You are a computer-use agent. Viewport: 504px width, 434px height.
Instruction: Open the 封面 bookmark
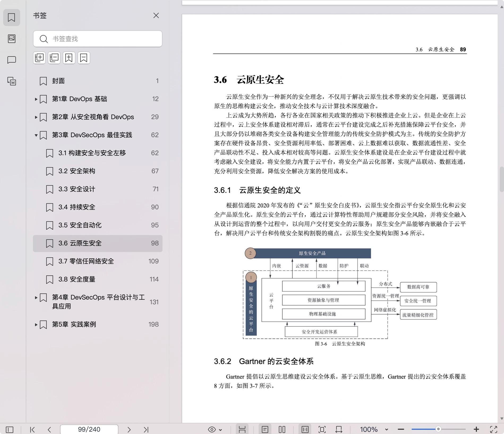pyautogui.click(x=98, y=81)
